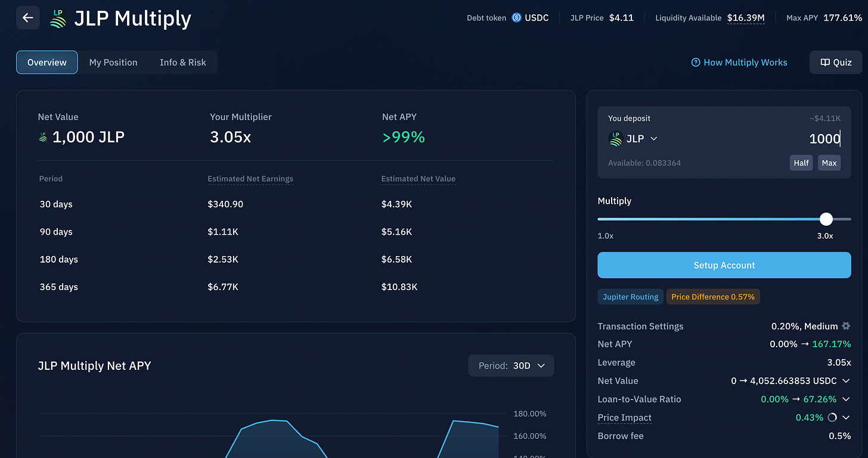Image resolution: width=868 pixels, height=458 pixels.
Task: Click the Jupiter Routing badge
Action: [630, 297]
